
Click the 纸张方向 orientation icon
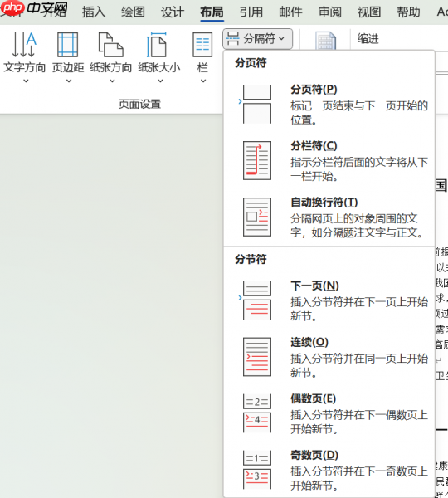(x=110, y=45)
